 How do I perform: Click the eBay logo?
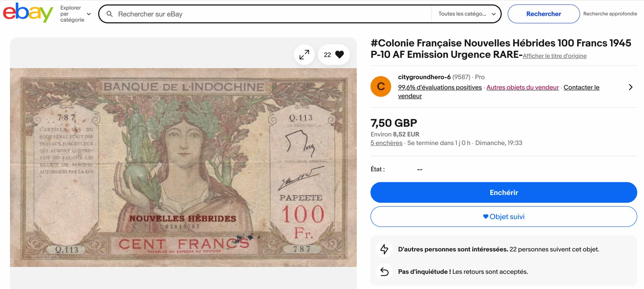[28, 13]
